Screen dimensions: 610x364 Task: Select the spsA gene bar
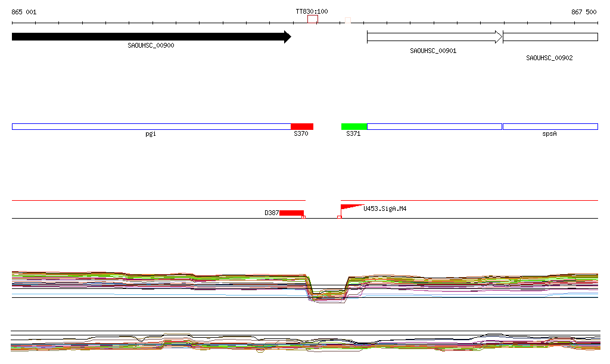click(x=550, y=126)
